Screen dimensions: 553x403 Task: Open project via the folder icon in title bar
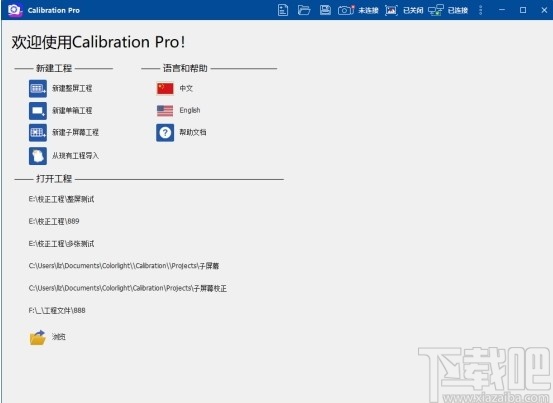tap(304, 10)
